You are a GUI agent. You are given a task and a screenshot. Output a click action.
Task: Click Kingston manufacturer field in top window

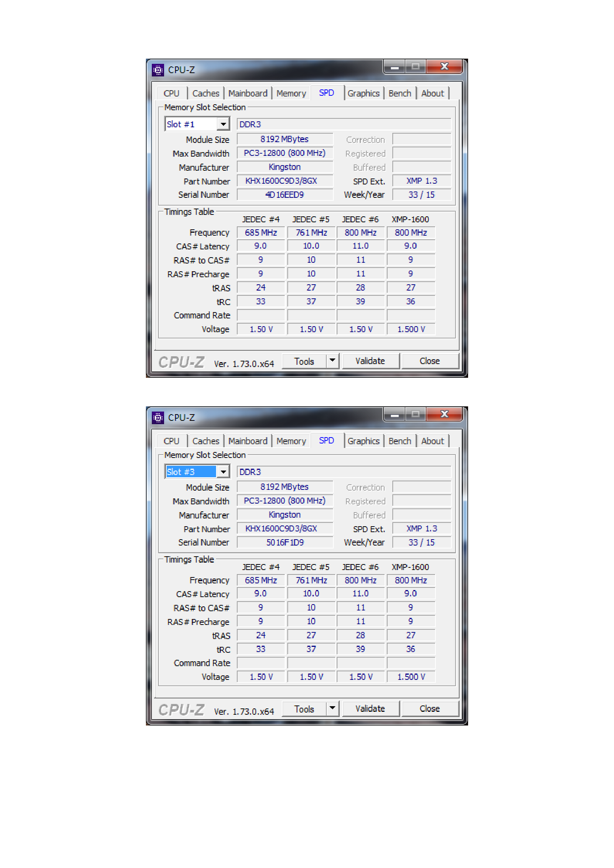[285, 167]
